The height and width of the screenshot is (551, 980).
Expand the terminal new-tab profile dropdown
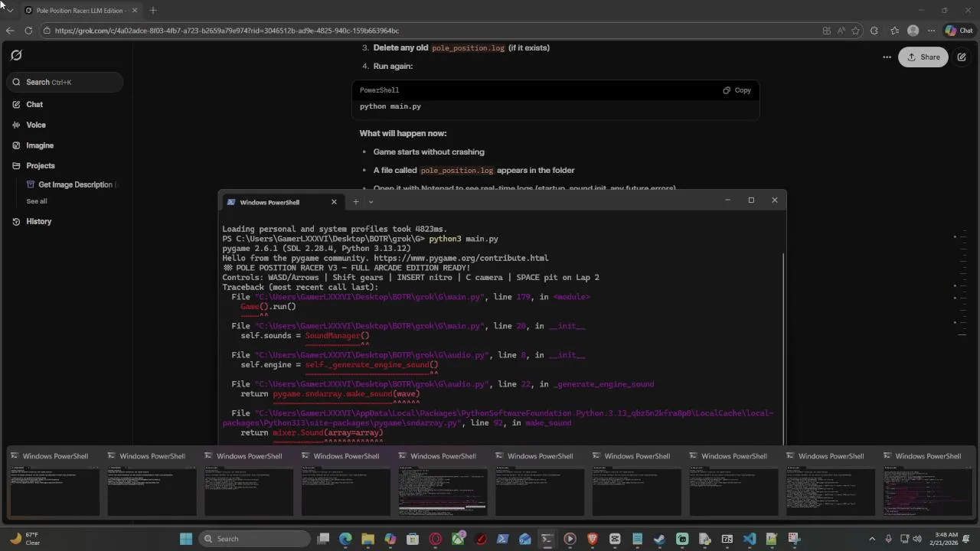[x=371, y=202]
